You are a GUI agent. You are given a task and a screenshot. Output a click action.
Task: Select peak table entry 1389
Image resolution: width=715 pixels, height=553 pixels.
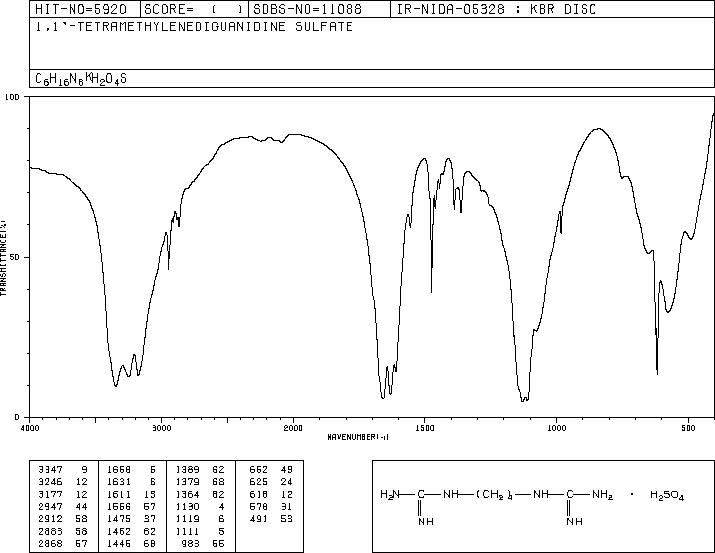pos(187,470)
